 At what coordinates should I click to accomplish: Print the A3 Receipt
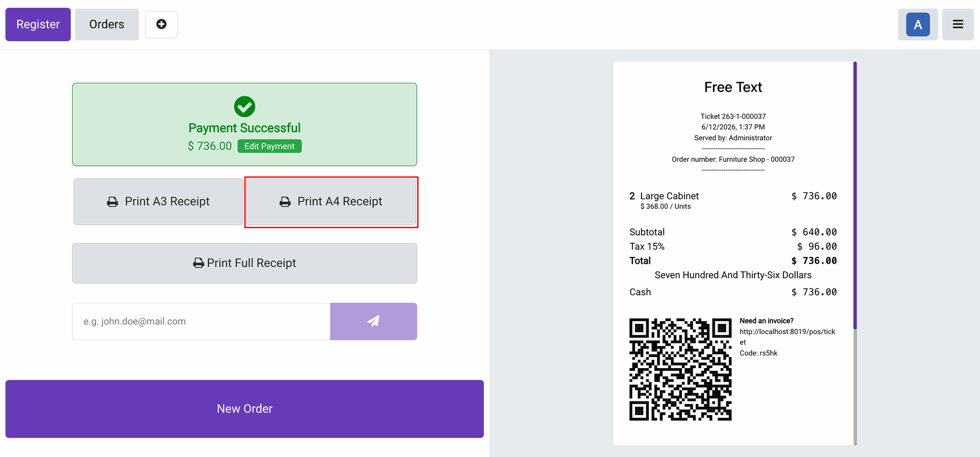coord(158,202)
